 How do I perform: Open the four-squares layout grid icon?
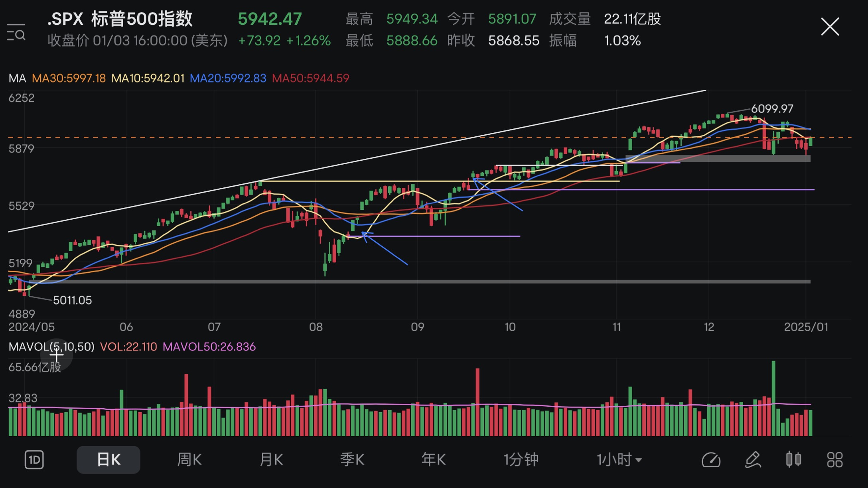pos(835,460)
